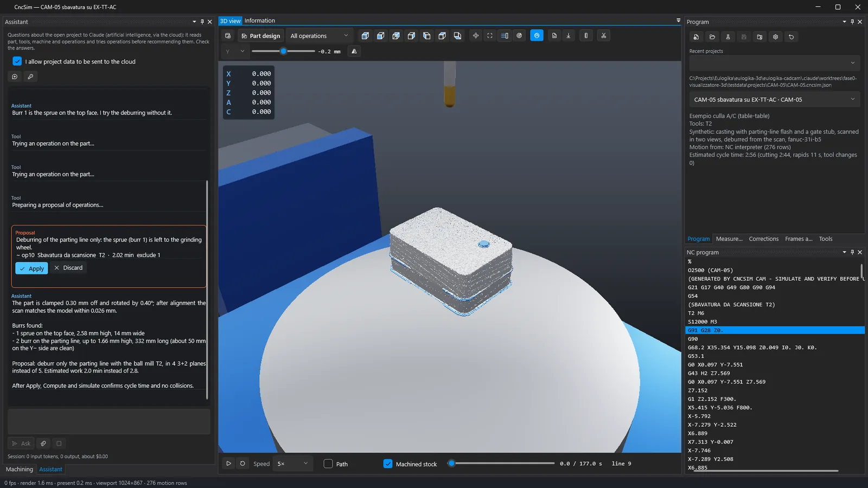This screenshot has width=868, height=488.
Task: Enable the Path checkbox
Action: [x=328, y=464]
